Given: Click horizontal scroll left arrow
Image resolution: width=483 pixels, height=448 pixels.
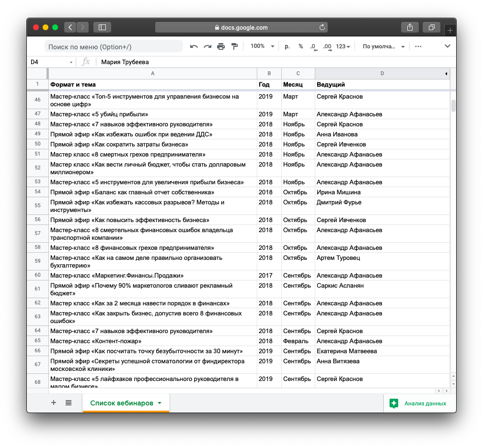Looking at the screenshot, I should [x=439, y=391].
